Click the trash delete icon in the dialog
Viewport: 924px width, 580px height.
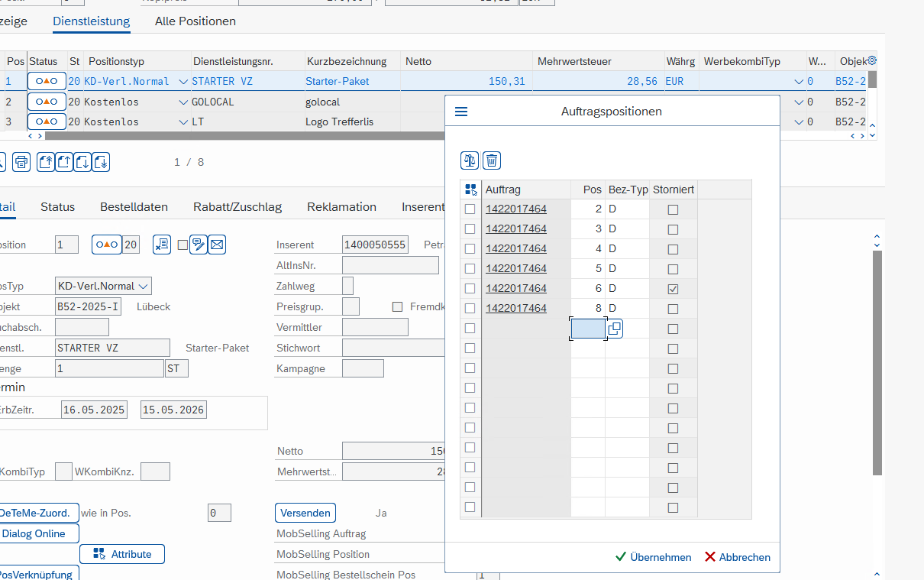[492, 160]
